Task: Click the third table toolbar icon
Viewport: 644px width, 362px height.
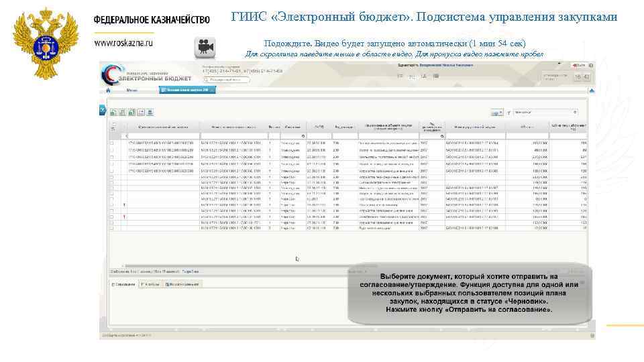Action: pos(131,113)
